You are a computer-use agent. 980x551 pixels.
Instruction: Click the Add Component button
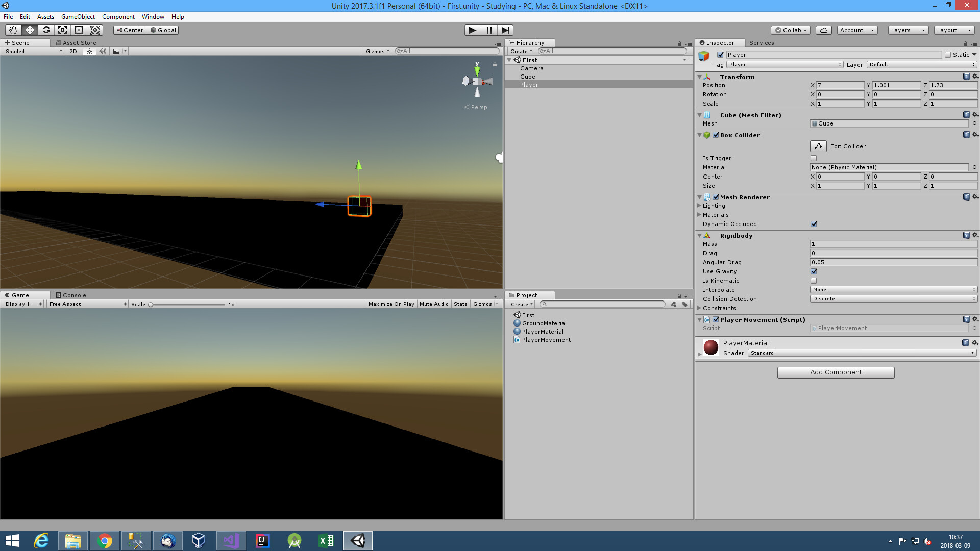pyautogui.click(x=836, y=372)
